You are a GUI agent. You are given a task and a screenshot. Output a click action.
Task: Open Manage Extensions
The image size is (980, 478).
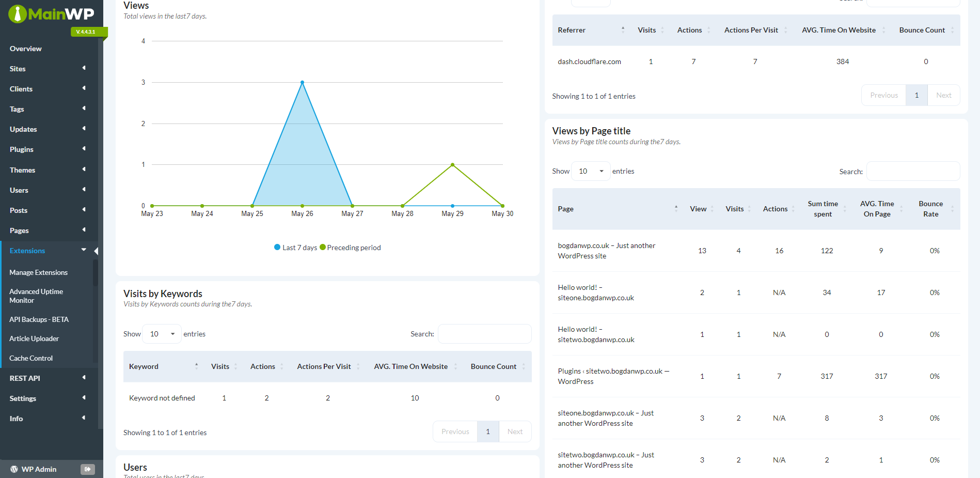(x=39, y=272)
